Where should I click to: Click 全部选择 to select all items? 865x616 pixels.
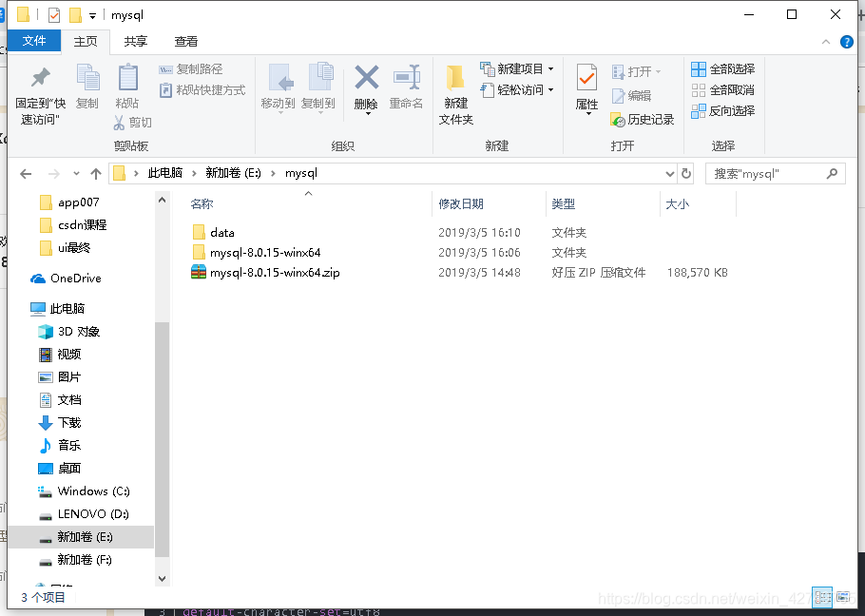(x=722, y=69)
